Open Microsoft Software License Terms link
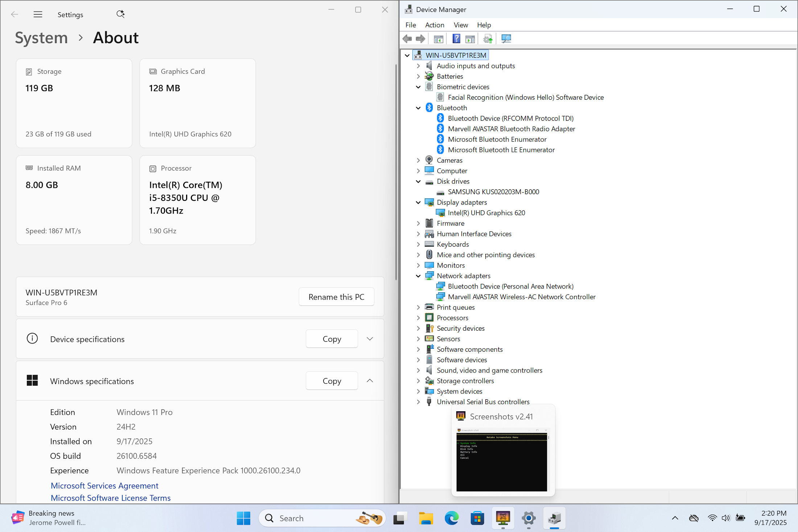This screenshot has height=532, width=798. point(111,498)
